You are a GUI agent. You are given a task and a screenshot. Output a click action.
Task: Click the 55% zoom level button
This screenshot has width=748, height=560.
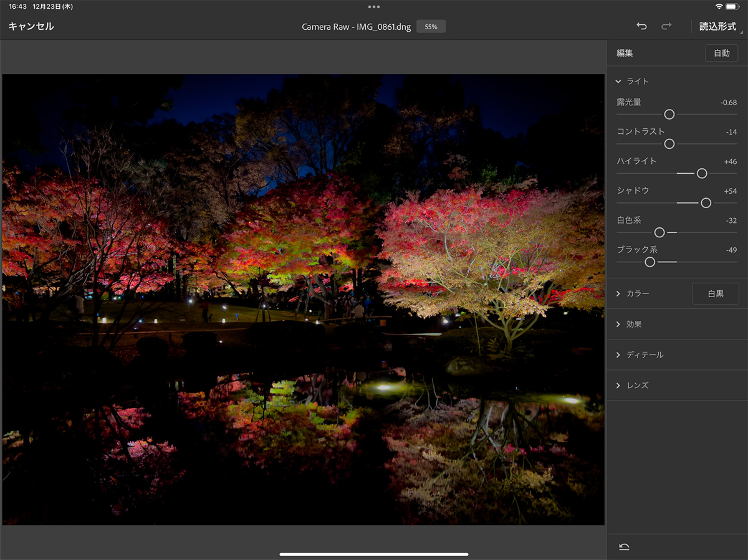(x=431, y=27)
